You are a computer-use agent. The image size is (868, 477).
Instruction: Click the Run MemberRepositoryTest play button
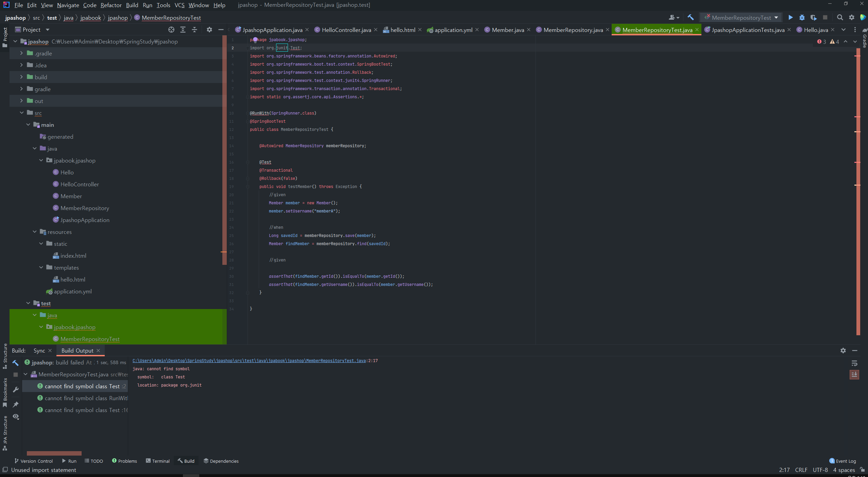pos(790,17)
